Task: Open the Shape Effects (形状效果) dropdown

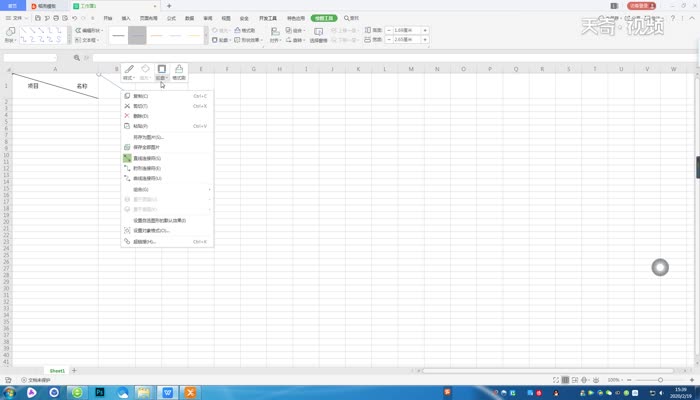Action: tap(249, 40)
